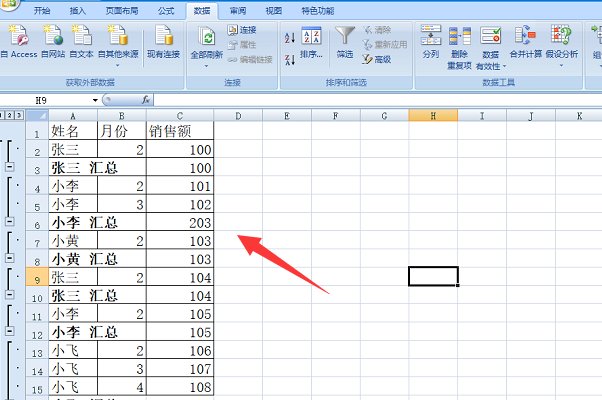Open the 自其他来源 sources menu
Image resolution: width=602 pixels, height=400 pixels.
(x=118, y=45)
